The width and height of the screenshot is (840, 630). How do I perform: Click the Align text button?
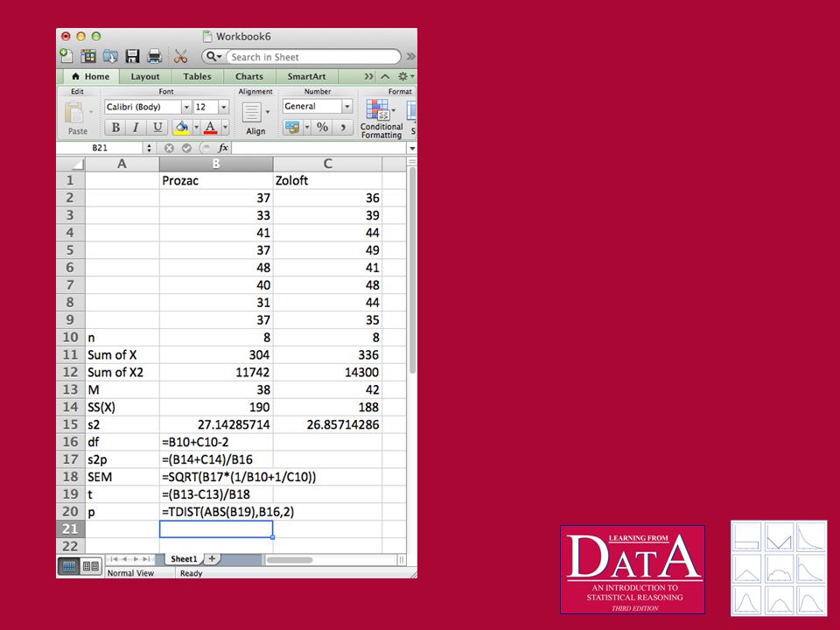click(252, 113)
